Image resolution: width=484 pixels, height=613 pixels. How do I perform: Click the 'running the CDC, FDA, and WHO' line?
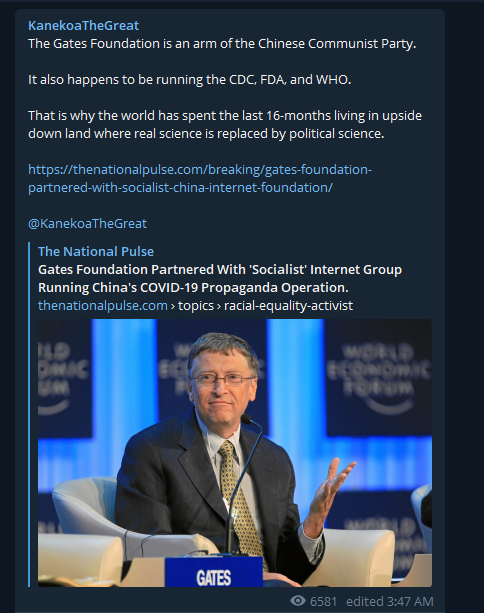click(x=190, y=79)
